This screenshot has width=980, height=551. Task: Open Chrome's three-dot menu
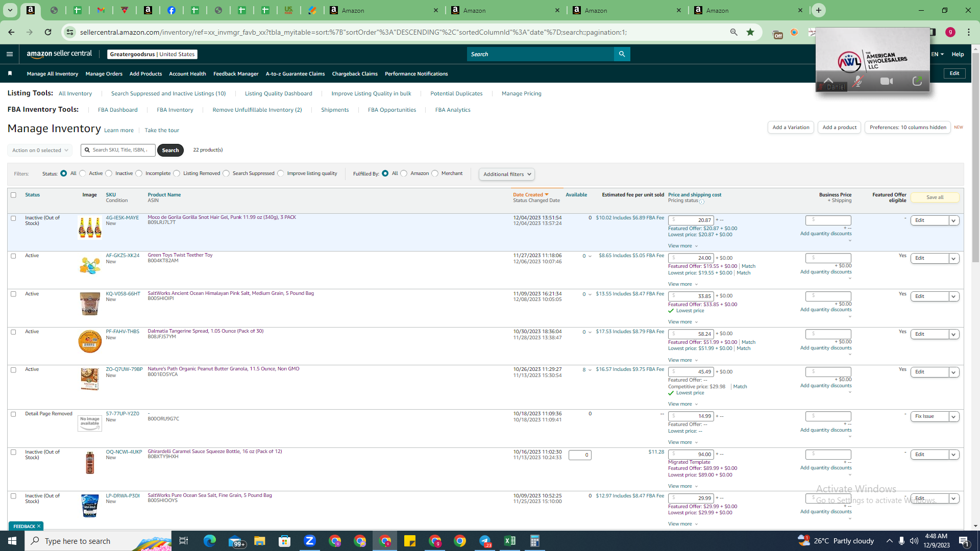coord(969,32)
